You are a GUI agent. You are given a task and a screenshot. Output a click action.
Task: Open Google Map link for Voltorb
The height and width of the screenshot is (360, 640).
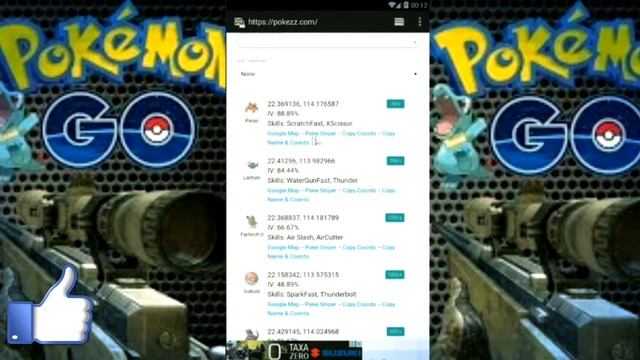coord(283,304)
